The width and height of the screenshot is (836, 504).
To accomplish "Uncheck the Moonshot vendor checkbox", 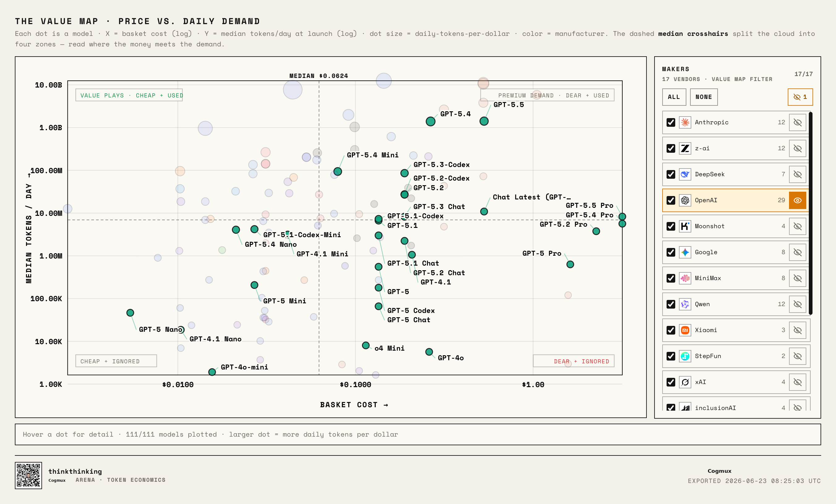I will tap(671, 226).
